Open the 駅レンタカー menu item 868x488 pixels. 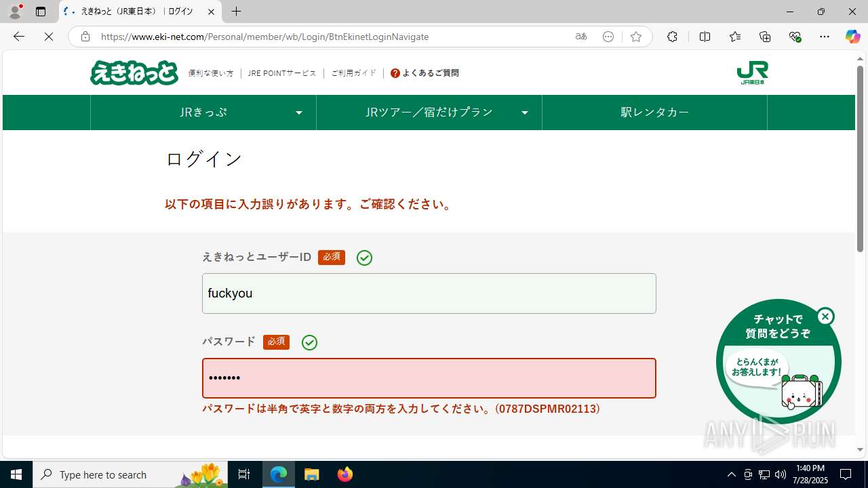click(x=654, y=113)
